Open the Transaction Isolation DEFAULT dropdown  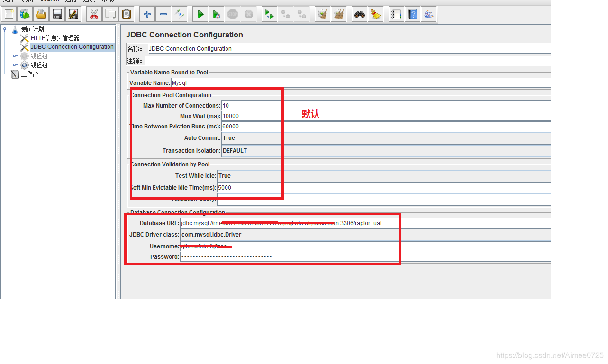[386, 151]
